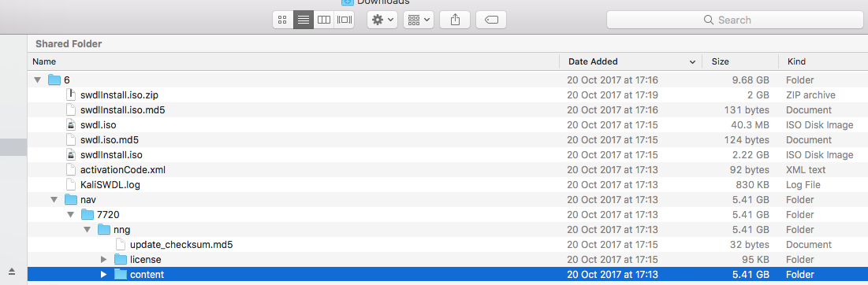Sort by the Size column header
The image size is (868, 285).
[740, 62]
